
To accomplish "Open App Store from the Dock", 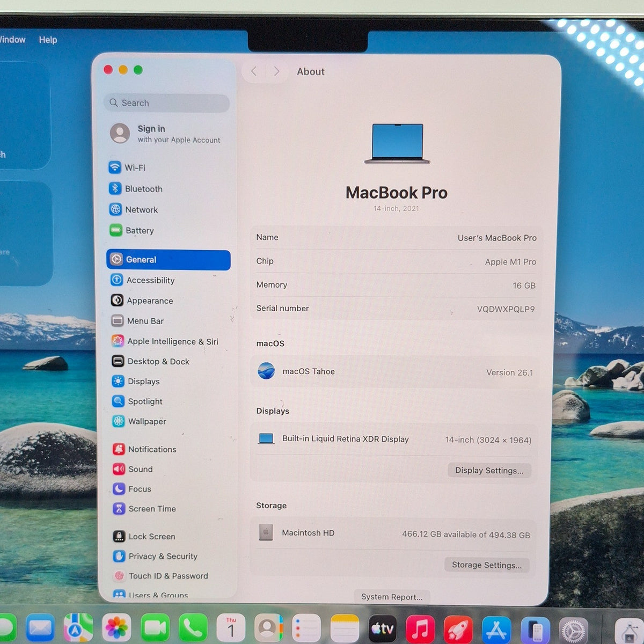I will tap(497, 629).
